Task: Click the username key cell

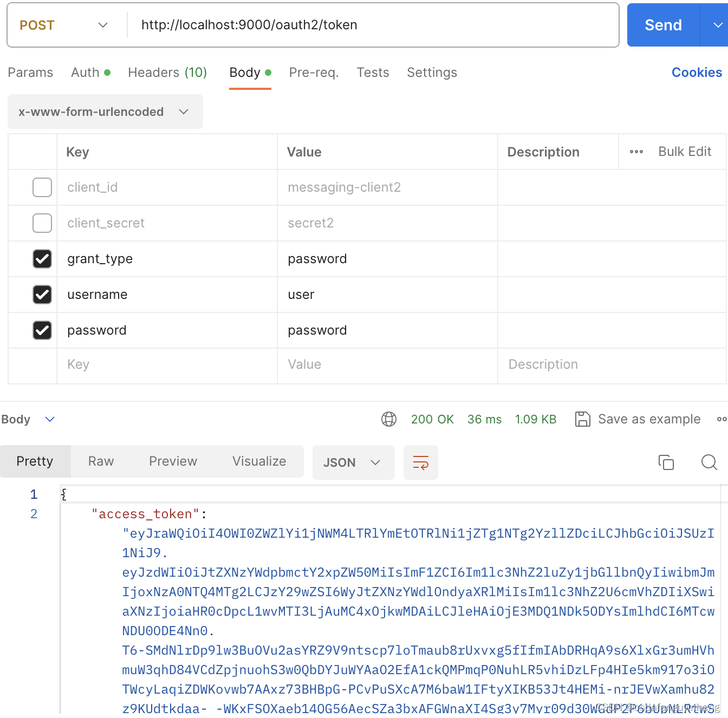Action: [x=167, y=295]
